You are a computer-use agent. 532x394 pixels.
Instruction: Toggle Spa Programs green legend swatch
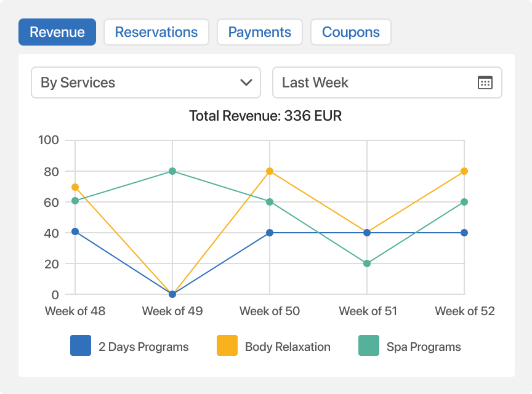pos(369,346)
